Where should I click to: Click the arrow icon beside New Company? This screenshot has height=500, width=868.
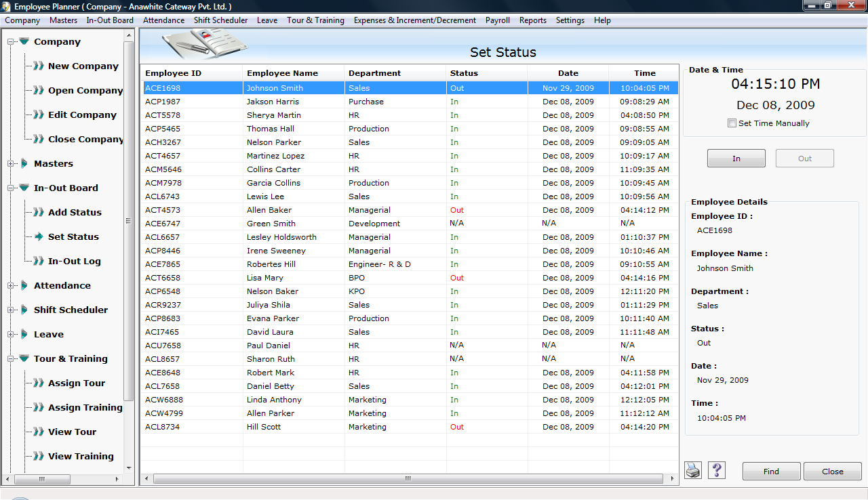click(x=39, y=66)
